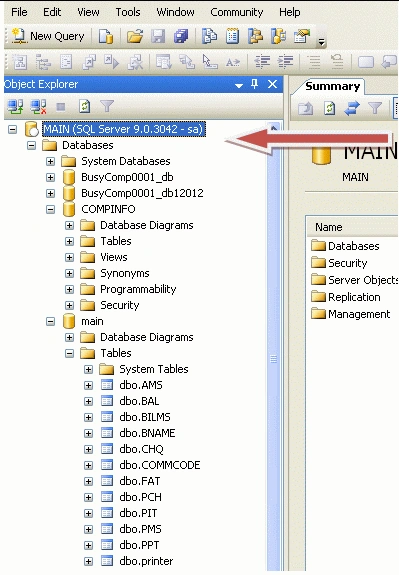Open the Community menu
This screenshot has width=399, height=575.
(x=237, y=12)
